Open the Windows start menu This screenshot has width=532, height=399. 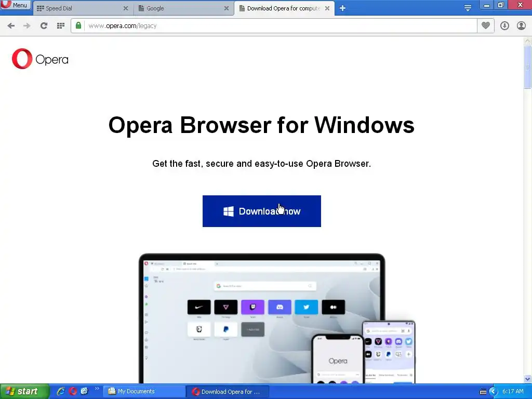pyautogui.click(x=24, y=392)
